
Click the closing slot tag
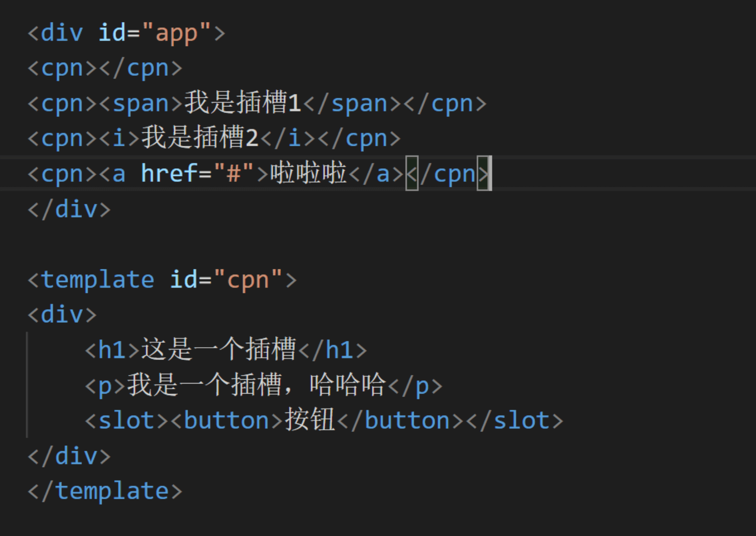(514, 420)
